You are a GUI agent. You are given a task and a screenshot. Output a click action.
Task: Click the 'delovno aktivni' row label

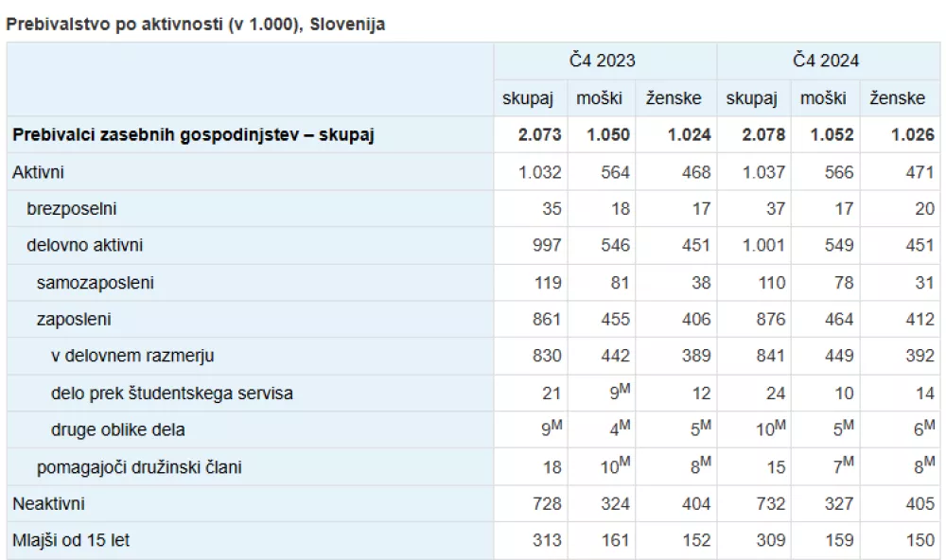(x=85, y=245)
